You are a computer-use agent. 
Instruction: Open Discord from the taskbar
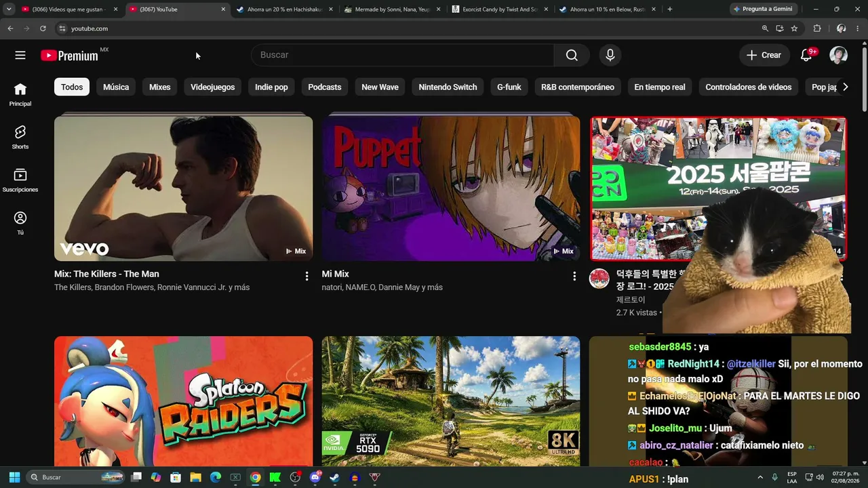[x=315, y=477]
